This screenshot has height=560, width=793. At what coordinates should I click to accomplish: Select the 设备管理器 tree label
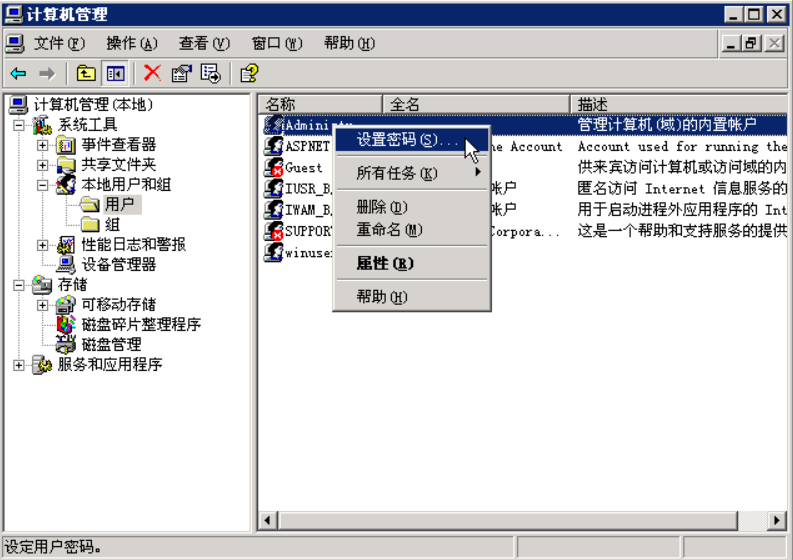click(119, 265)
